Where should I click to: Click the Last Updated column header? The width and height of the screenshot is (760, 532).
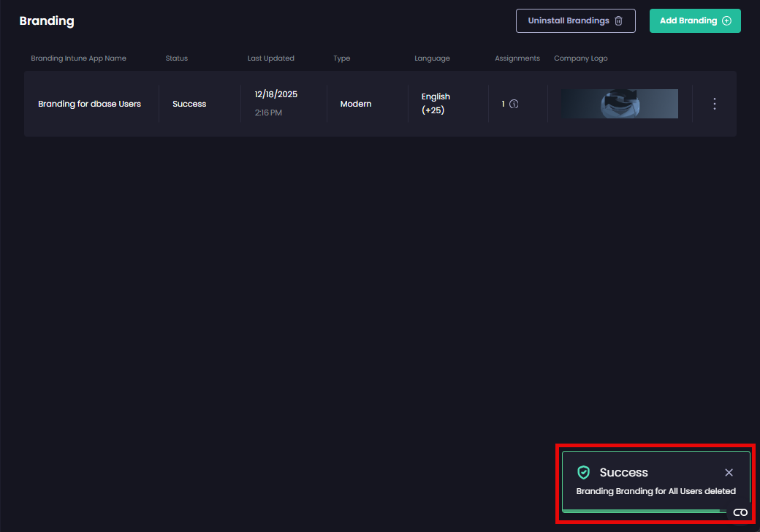[271, 58]
